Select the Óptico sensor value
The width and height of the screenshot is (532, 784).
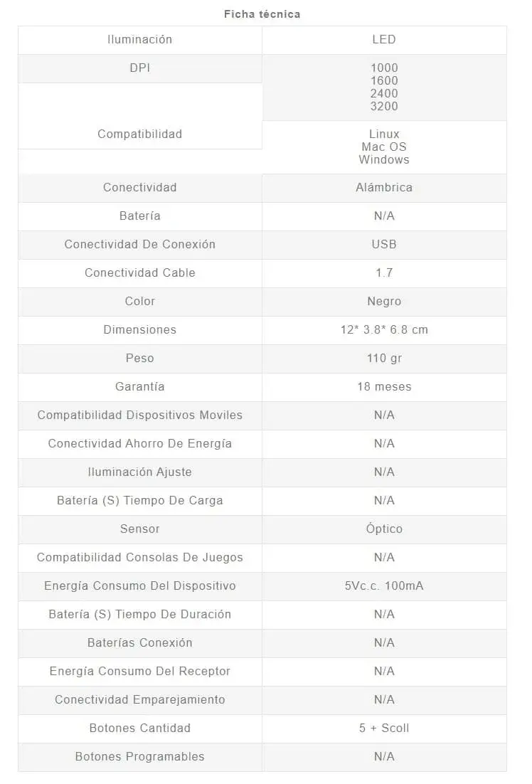point(384,529)
